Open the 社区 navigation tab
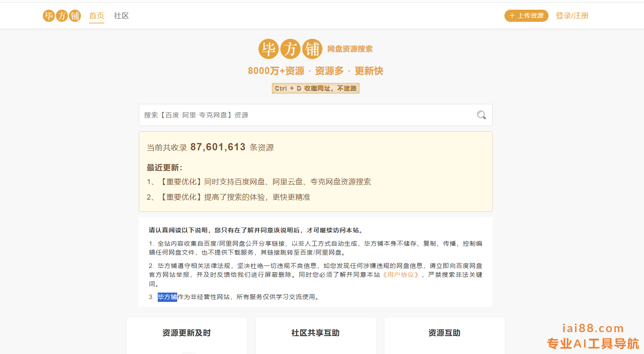Image resolution: width=644 pixels, height=354 pixels. (x=121, y=16)
